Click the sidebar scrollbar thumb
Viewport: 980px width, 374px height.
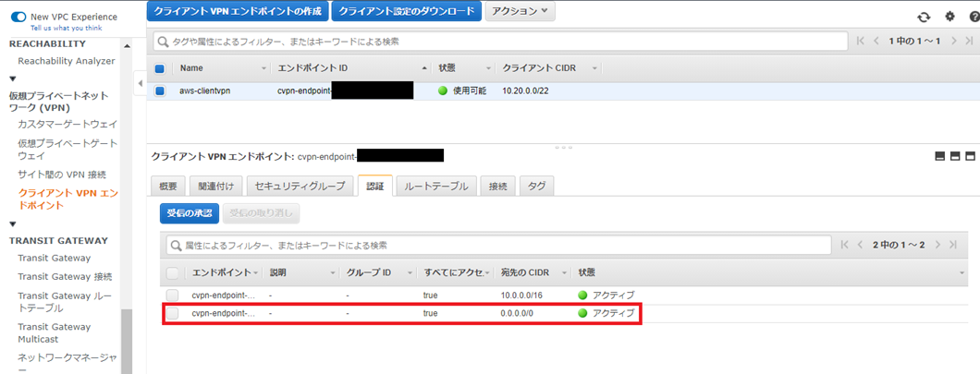[x=128, y=342]
